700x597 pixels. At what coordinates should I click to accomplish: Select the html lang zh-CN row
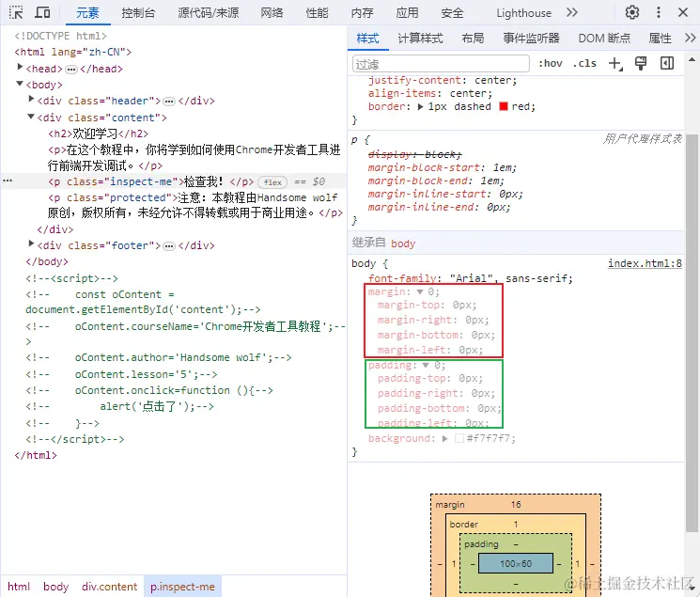coord(72,53)
